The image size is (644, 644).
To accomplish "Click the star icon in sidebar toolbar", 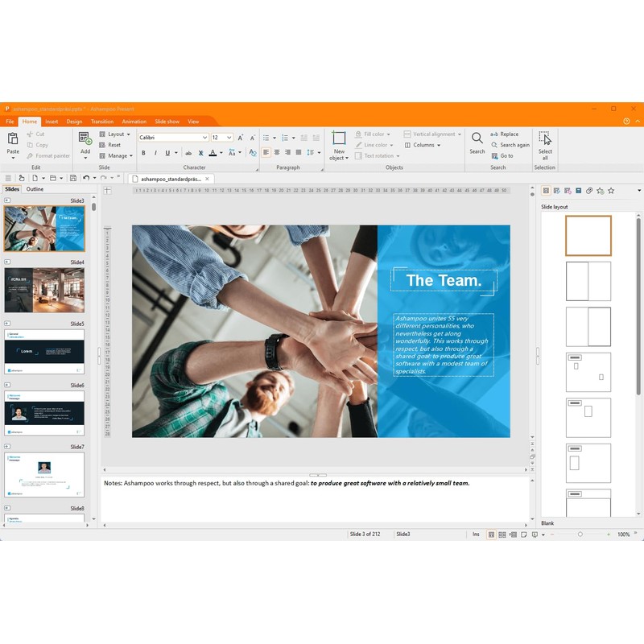I will pyautogui.click(x=611, y=191).
